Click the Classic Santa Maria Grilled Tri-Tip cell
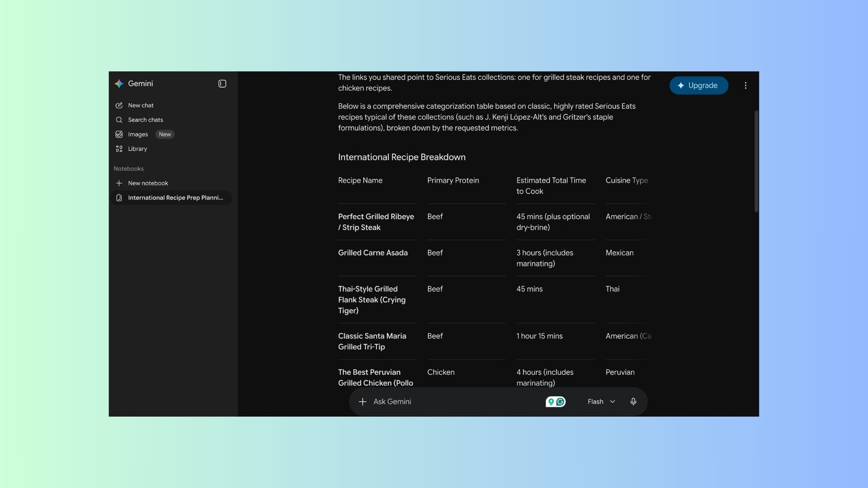868x488 pixels. 372,341
